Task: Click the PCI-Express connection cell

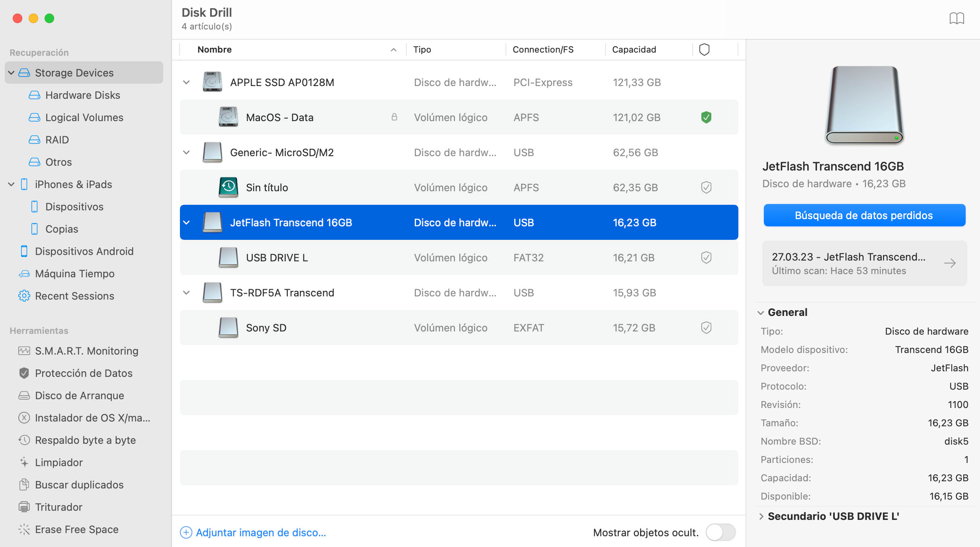Action: click(x=543, y=82)
